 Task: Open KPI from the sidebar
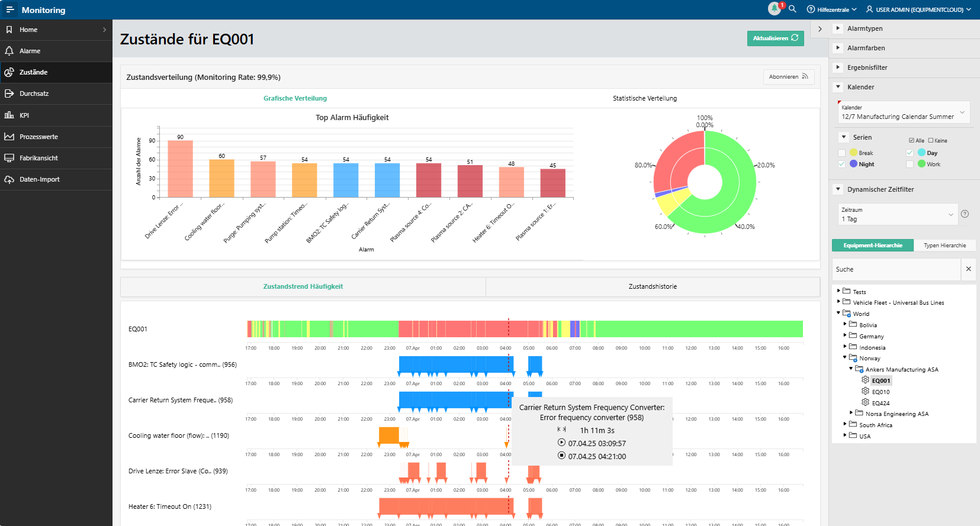[x=24, y=115]
